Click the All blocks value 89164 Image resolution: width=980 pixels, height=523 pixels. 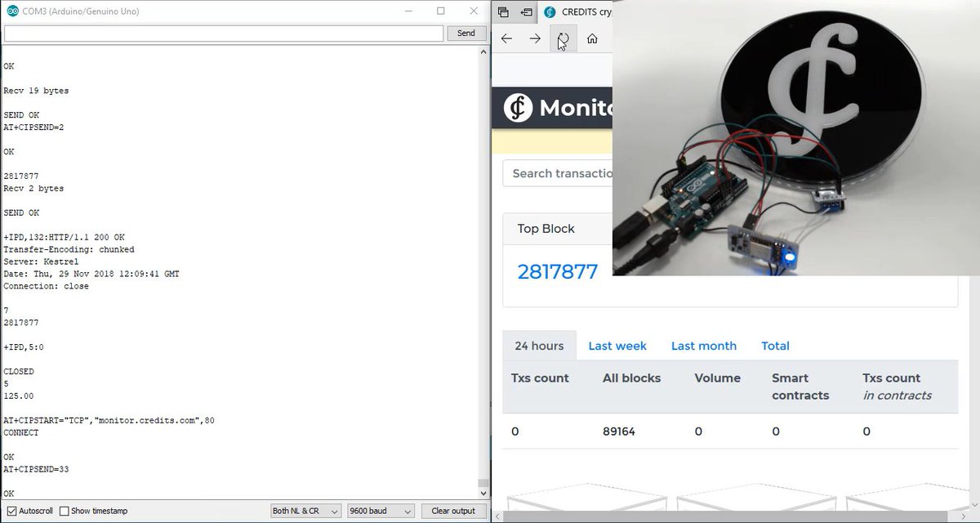(620, 431)
